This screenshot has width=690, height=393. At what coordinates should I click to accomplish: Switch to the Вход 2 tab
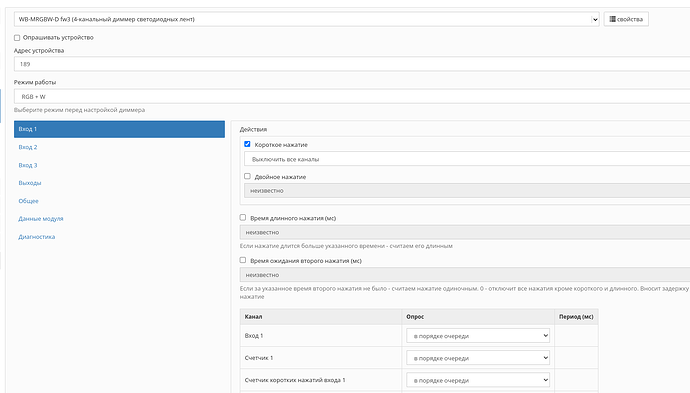[28, 147]
